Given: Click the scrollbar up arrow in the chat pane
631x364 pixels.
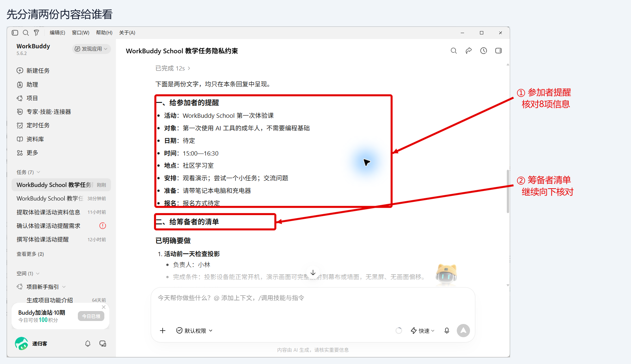Looking at the screenshot, I should [x=508, y=65].
